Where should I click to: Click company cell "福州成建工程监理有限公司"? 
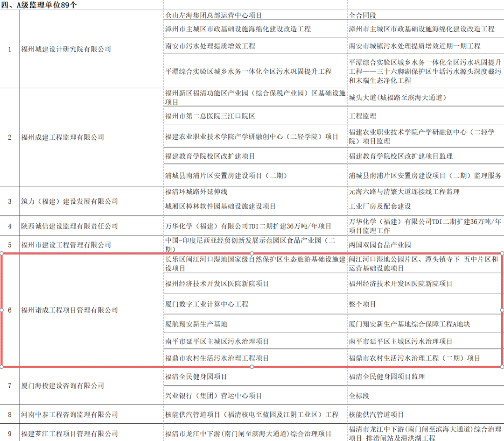tap(62, 137)
